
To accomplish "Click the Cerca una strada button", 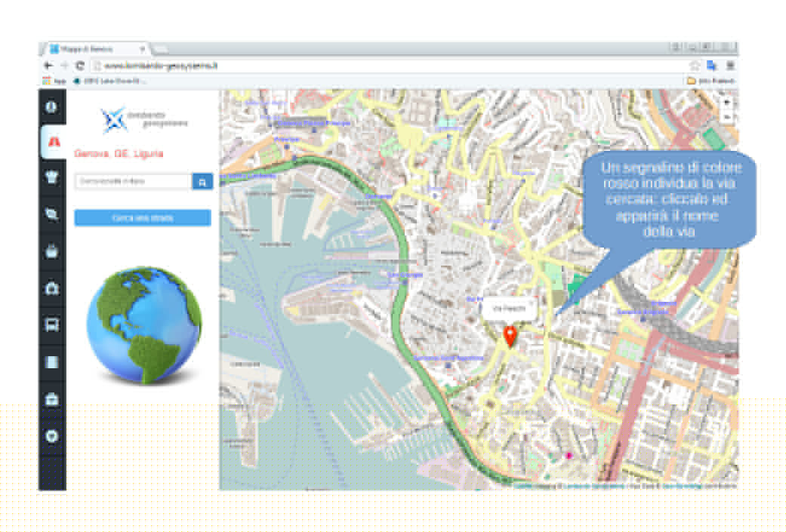I will pos(143,218).
